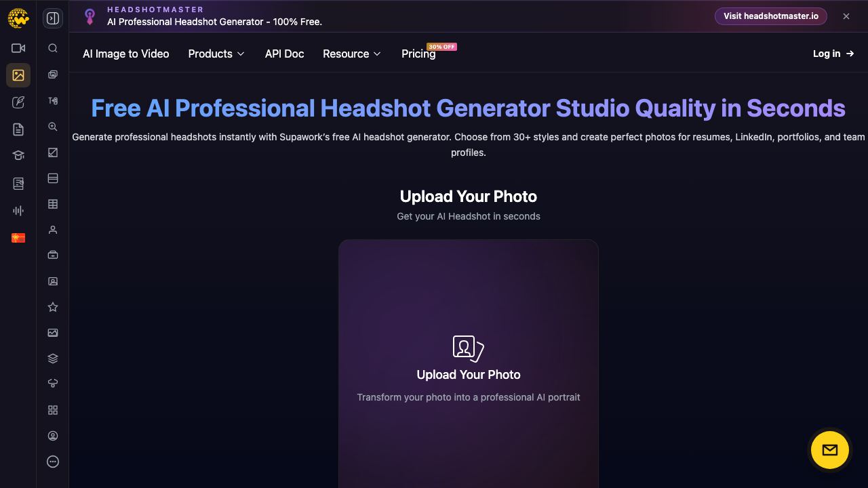
Task: Click the search magnifier icon in sidebar
Action: coord(53,48)
